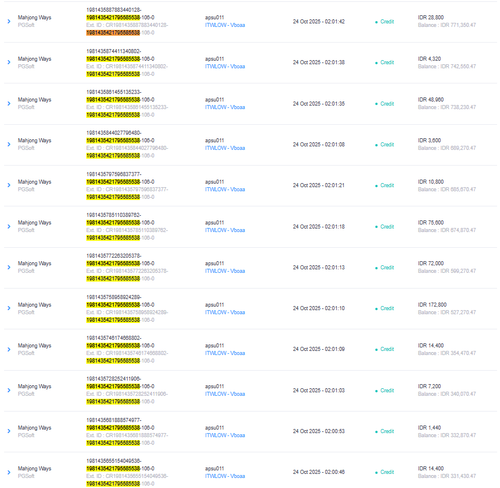The image size is (500, 488).
Task: Click the IDR 1,440 amount cell
Action: pos(429,427)
